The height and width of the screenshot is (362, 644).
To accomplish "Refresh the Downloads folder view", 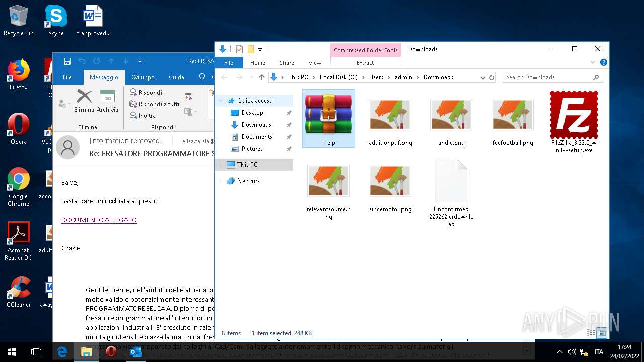I will [x=492, y=77].
